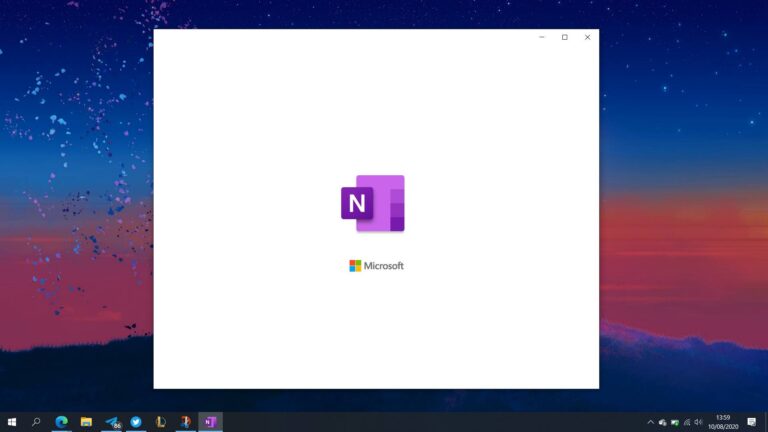The width and height of the screenshot is (768, 432).
Task: Open File Explorer from taskbar
Action: (86, 422)
